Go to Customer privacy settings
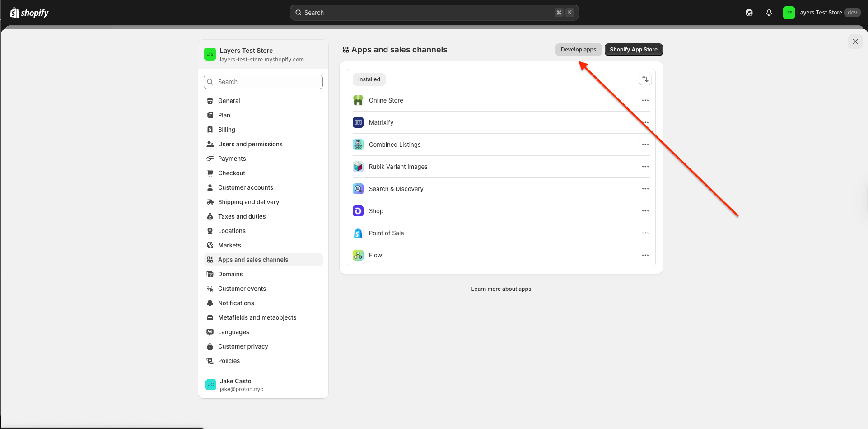 tap(263, 346)
